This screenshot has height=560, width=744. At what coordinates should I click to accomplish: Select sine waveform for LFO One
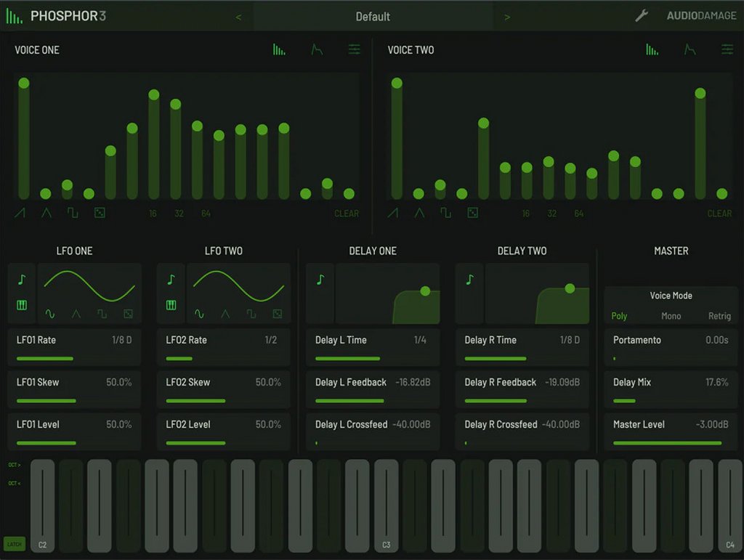tap(50, 314)
